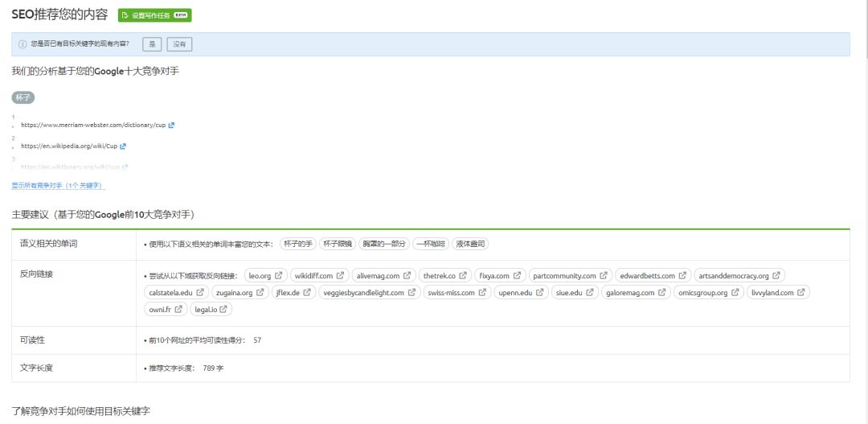Open legal.io external link icon

click(x=223, y=309)
